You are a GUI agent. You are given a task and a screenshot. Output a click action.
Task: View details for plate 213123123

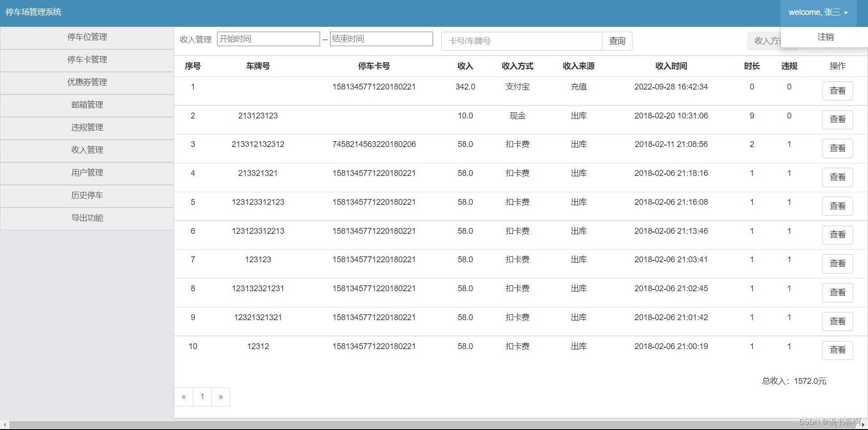pyautogui.click(x=837, y=120)
